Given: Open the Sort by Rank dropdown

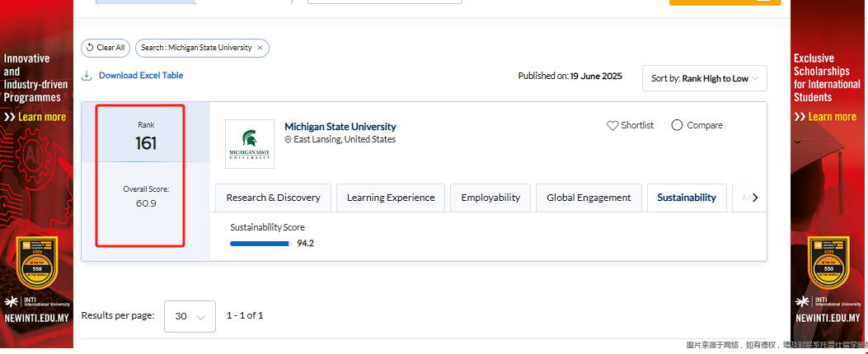Looking at the screenshot, I should coord(704,78).
